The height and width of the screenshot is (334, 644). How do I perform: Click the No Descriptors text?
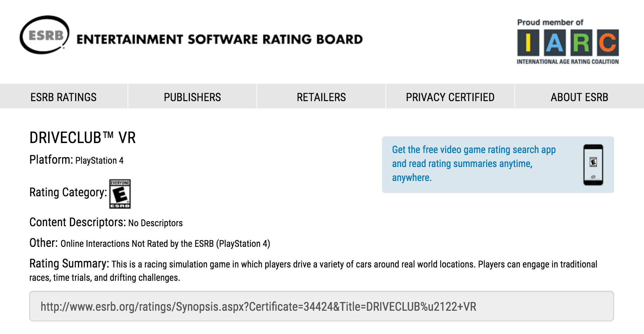click(x=156, y=223)
